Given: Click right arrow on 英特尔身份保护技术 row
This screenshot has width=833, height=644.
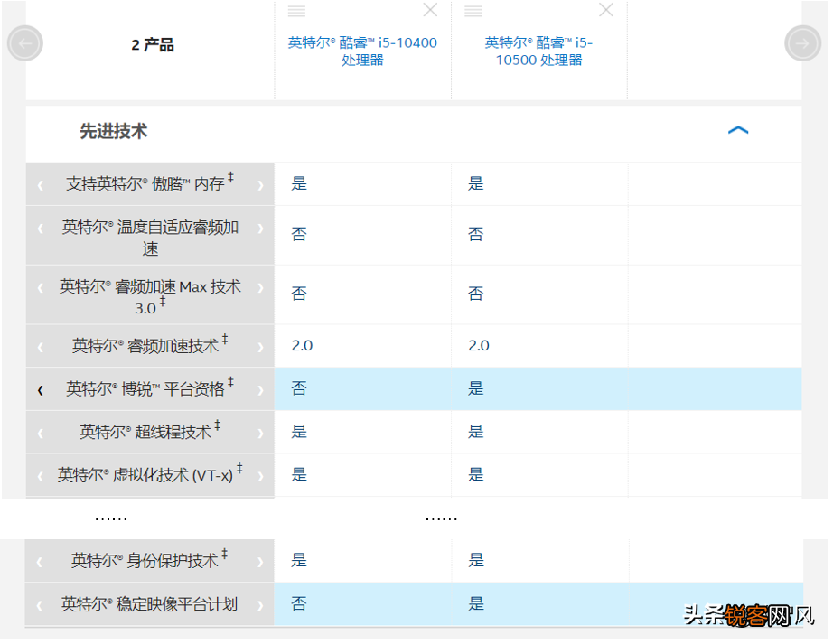Looking at the screenshot, I should point(260,561).
